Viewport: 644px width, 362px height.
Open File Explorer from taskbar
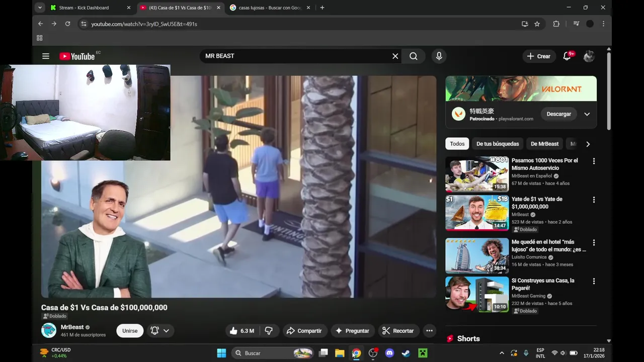pos(340,353)
